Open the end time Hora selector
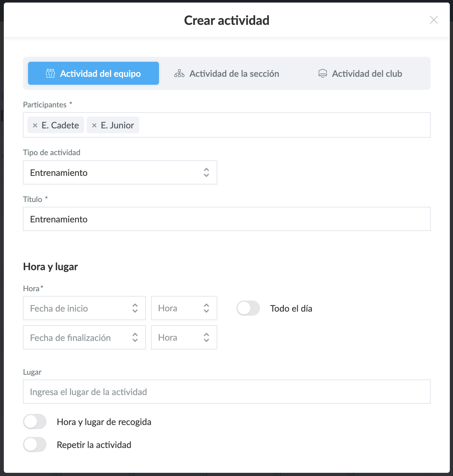 [x=206, y=337]
